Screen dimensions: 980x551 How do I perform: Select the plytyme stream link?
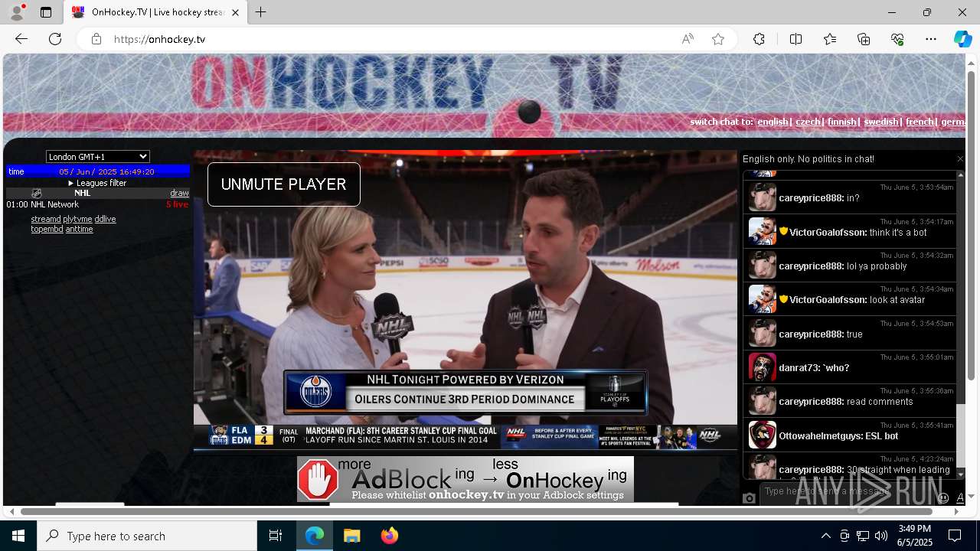(x=77, y=219)
